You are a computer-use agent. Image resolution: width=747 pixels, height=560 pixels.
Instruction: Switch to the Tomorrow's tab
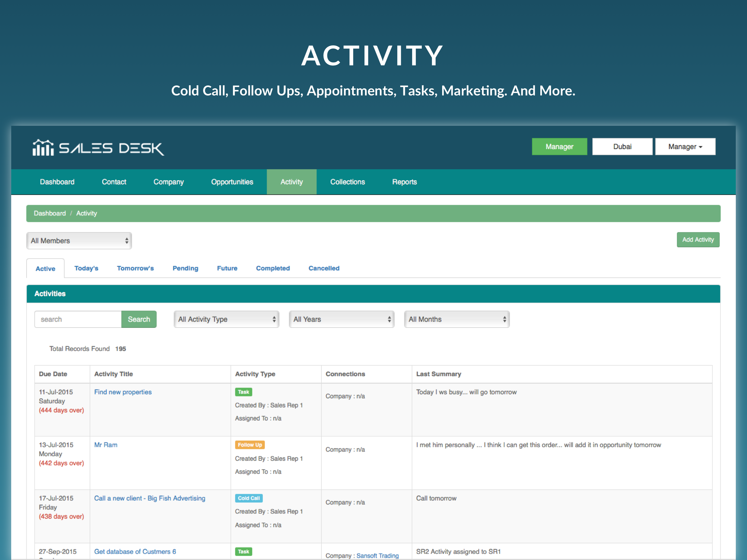(x=135, y=268)
